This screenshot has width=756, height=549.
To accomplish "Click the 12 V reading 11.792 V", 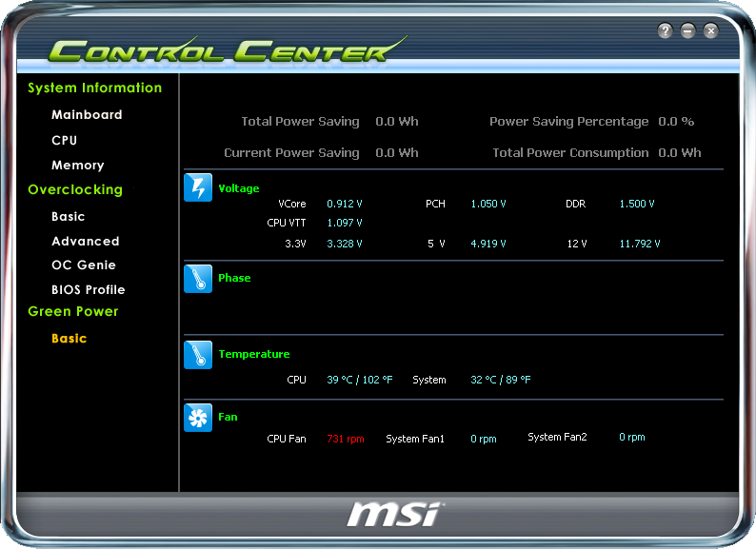I will [x=639, y=244].
